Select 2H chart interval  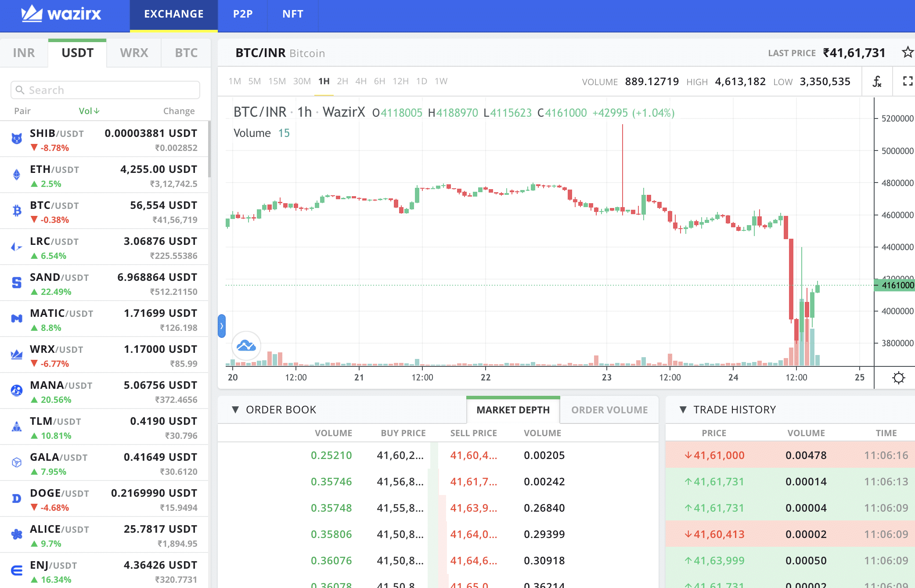342,81
